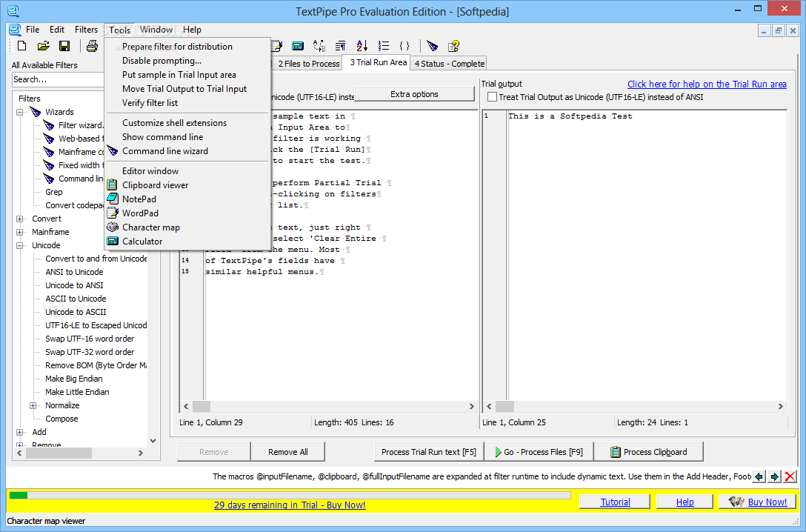Open the Trial Run area help link

coord(707,84)
